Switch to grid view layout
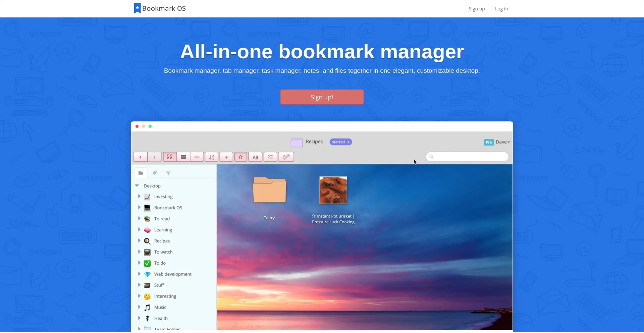Screen dimensions: 644x333 pyautogui.click(x=170, y=157)
